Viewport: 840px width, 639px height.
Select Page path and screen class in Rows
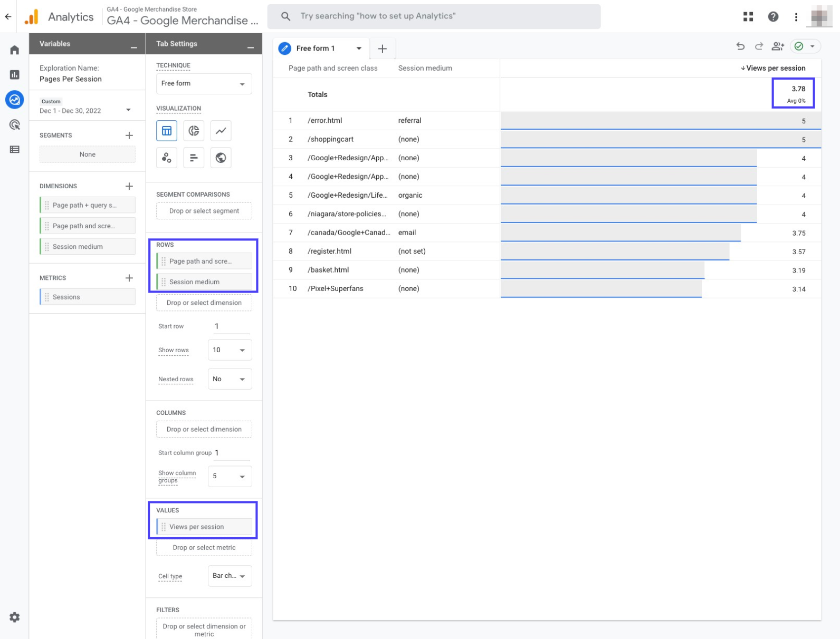[204, 261]
